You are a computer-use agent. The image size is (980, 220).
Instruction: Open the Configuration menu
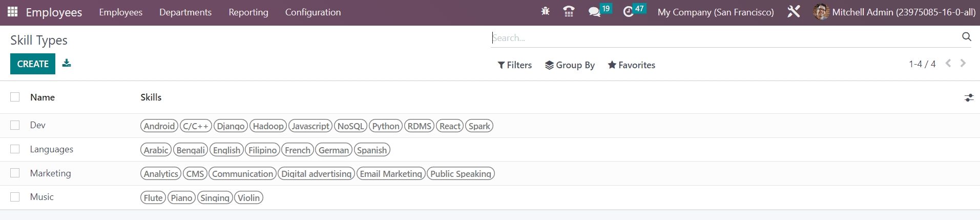(x=312, y=12)
